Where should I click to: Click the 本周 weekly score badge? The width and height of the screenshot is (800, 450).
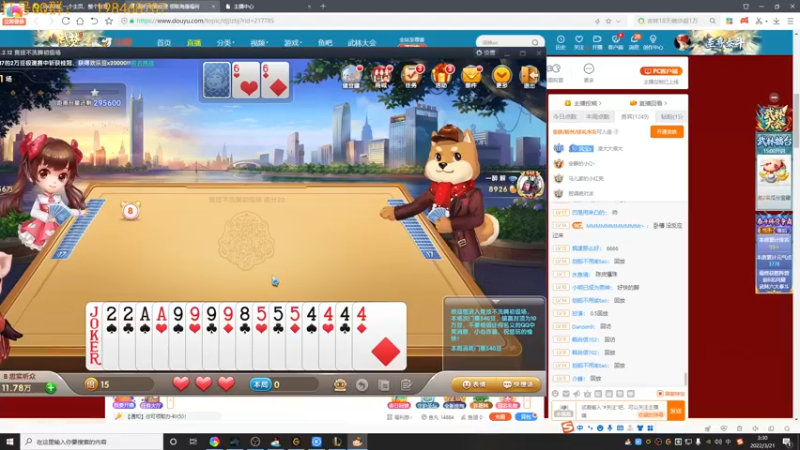(x=261, y=384)
